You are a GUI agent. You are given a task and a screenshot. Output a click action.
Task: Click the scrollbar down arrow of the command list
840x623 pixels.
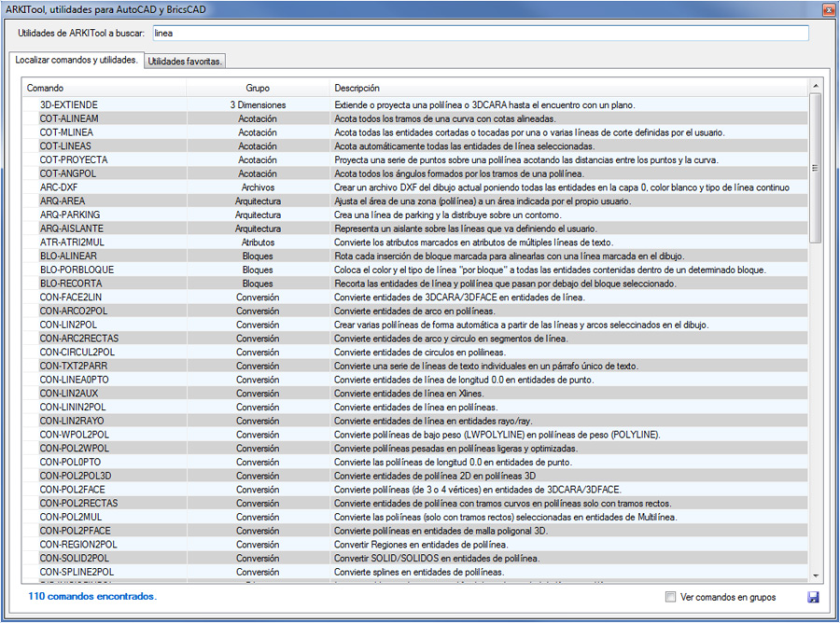tap(816, 575)
